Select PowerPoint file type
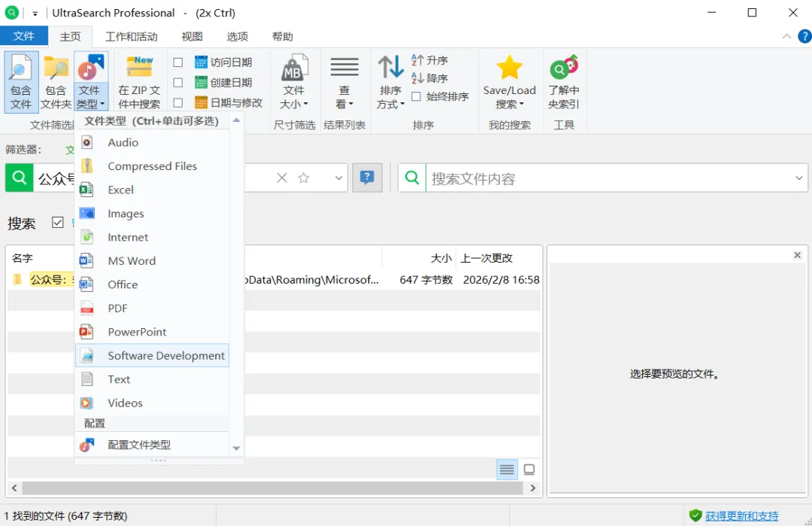This screenshot has height=526, width=812. pos(152,332)
